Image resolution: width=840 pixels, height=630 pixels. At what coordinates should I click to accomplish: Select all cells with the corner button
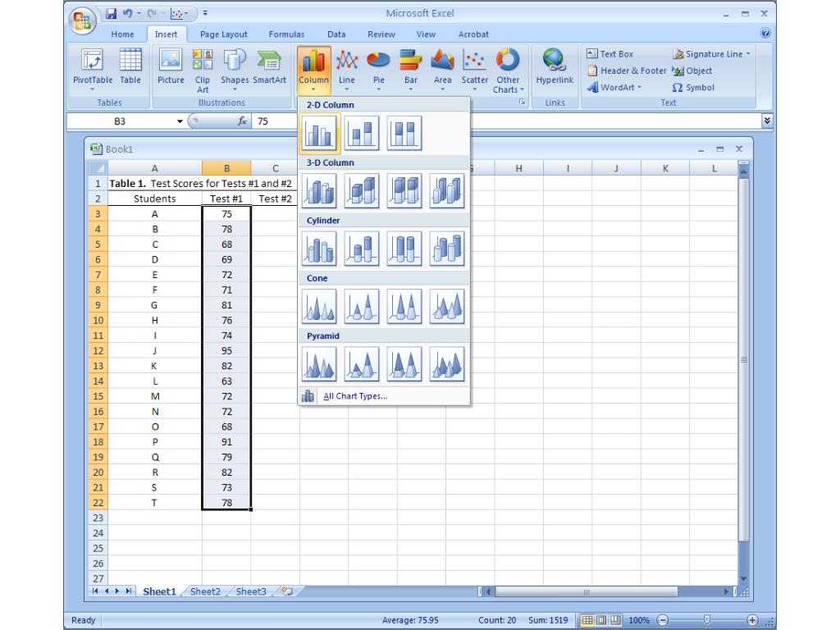point(98,168)
